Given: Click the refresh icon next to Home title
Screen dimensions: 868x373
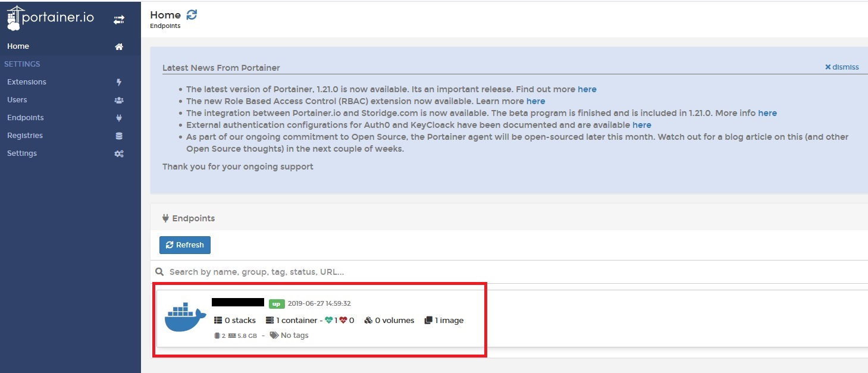Looking at the screenshot, I should pyautogui.click(x=192, y=14).
